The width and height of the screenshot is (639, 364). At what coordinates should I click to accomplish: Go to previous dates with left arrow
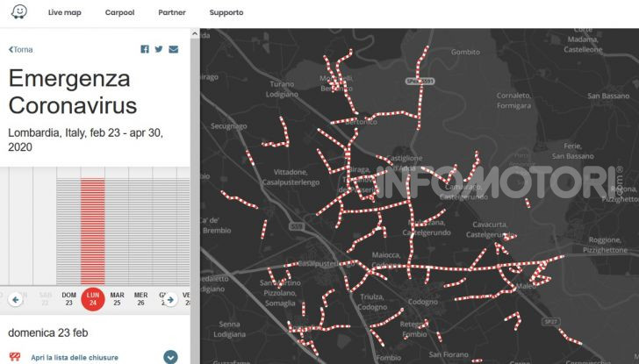tap(15, 299)
